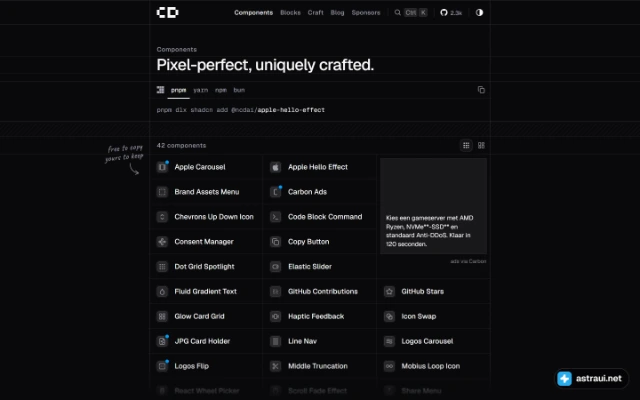Click the Logos Carousel icon
The image size is (640, 400).
point(389,341)
